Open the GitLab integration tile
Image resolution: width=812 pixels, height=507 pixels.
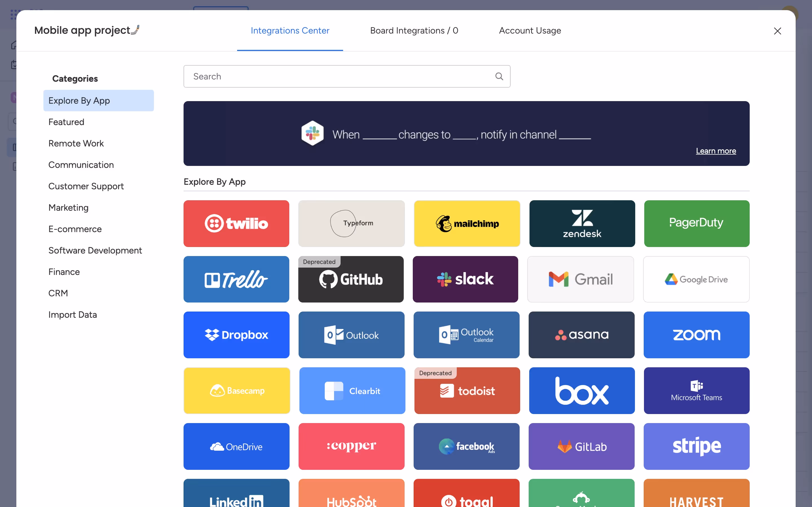[581, 446]
